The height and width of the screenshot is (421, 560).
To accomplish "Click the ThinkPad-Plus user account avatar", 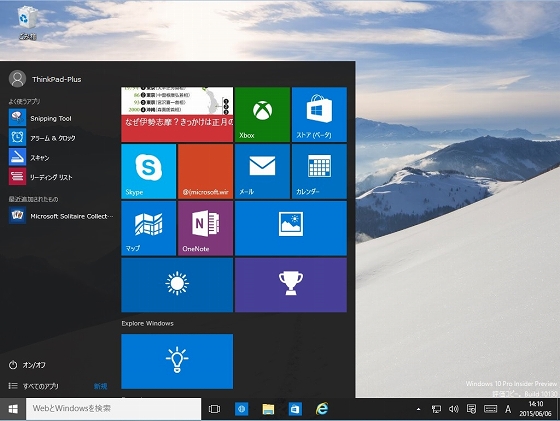I will point(17,79).
